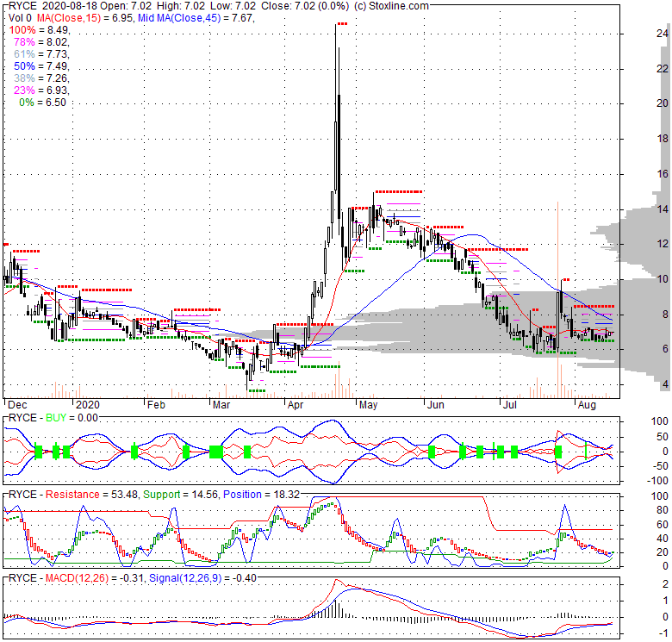Select the '38% = 7.26' Fibonacci level
This screenshot has height=642, width=672.
pyautogui.click(x=40, y=78)
